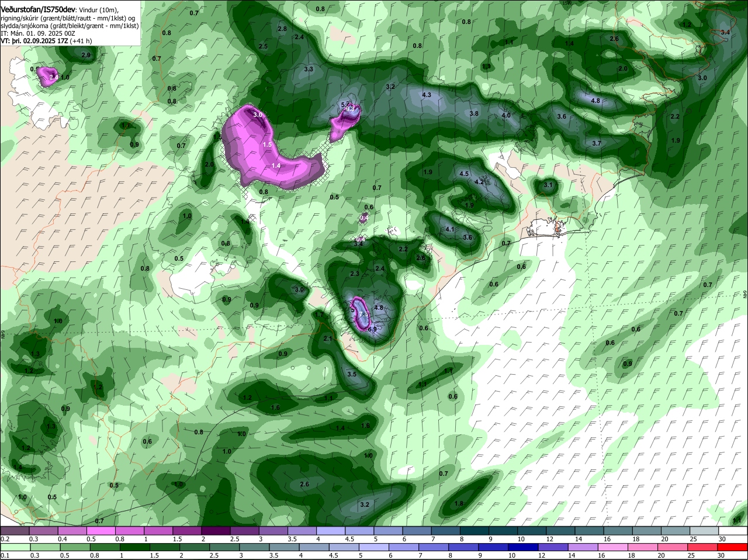Click the map precipitation value 3.1
The height and width of the screenshot is (560, 748).
[x=548, y=185]
